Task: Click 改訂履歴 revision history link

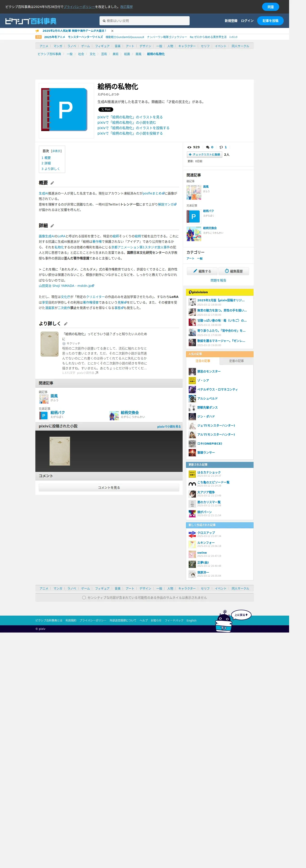Action: (126, 7)
